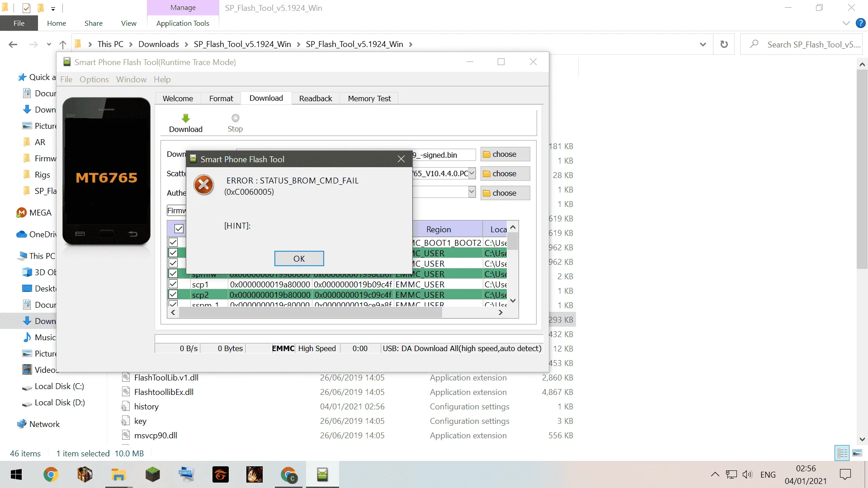
Task: Expand the Explorer ribbon chevron
Action: (x=846, y=23)
